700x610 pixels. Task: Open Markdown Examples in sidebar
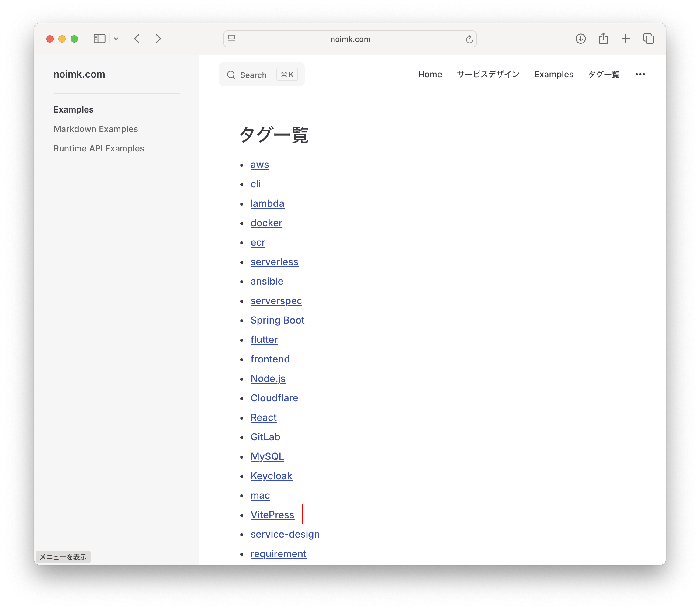click(x=96, y=129)
